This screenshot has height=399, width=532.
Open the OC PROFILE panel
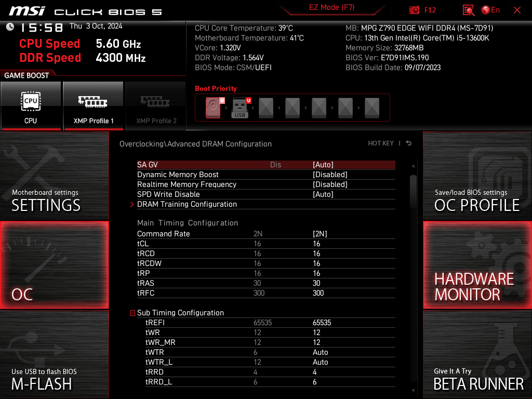coord(477,176)
